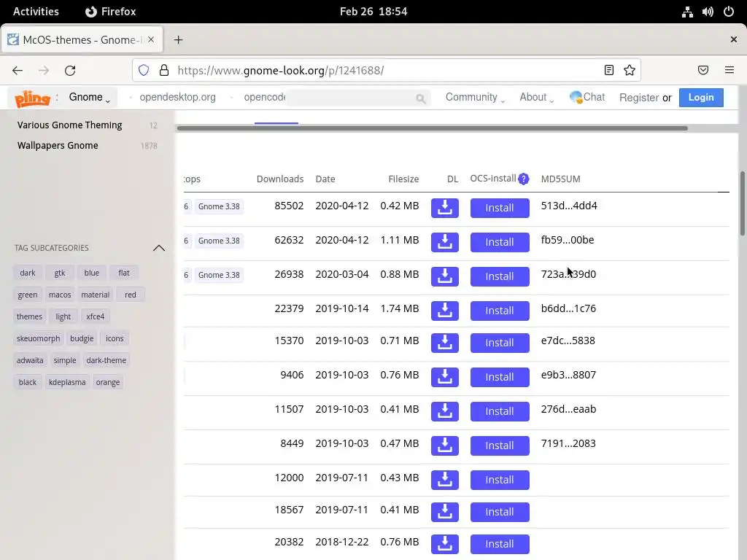
Task: Select the McOS-themes browser tab
Action: click(82, 40)
